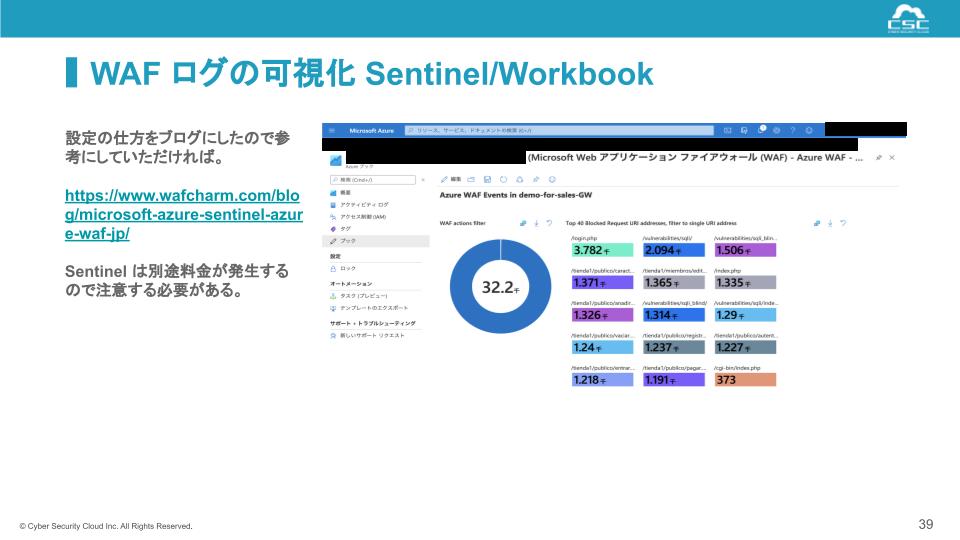Viewport: 960px width, 540px height.
Task: Select the 1.365千 gray tile
Action: pyautogui.click(x=673, y=282)
